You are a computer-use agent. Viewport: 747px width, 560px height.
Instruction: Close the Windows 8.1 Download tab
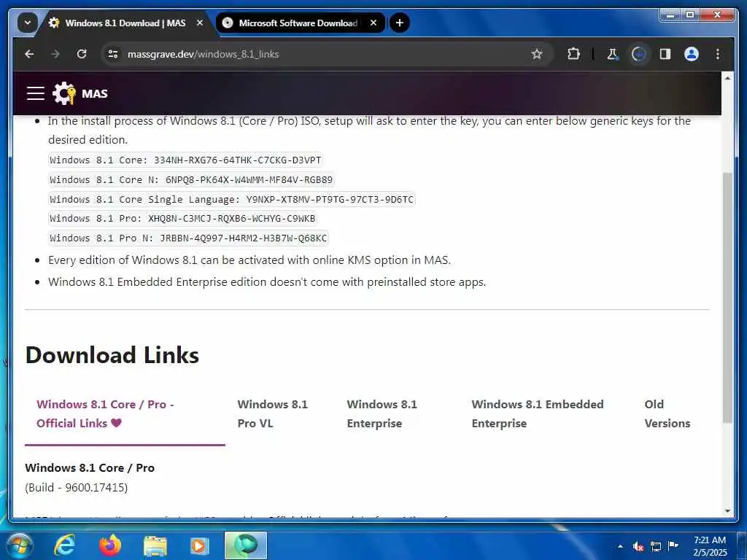coord(200,23)
